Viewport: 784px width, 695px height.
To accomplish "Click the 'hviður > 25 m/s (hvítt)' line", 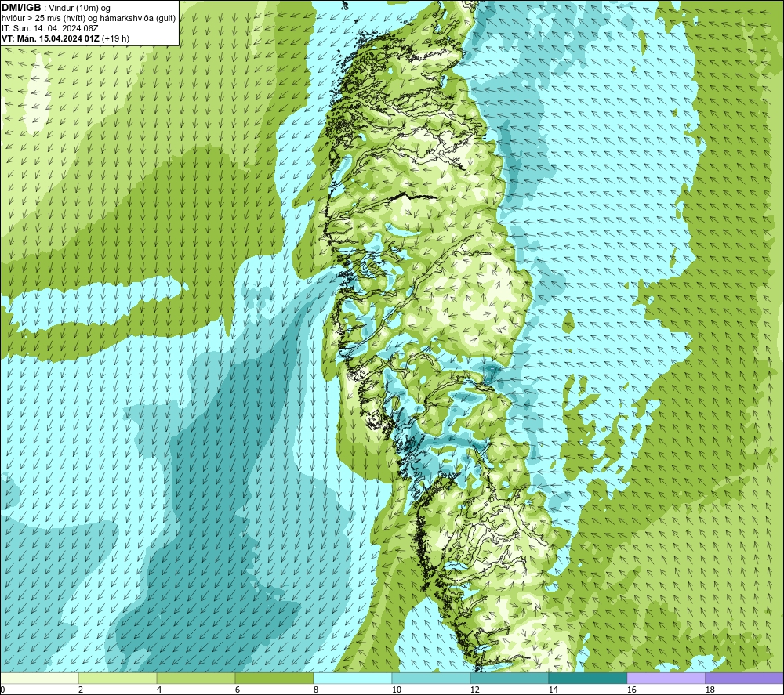I will click(43, 19).
